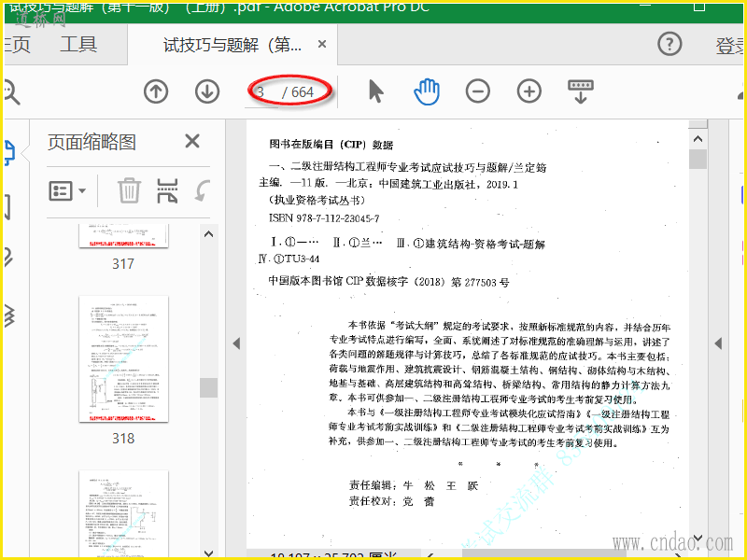The height and width of the screenshot is (560, 747).
Task: Select the thumbnail below page 318
Action: point(123,513)
